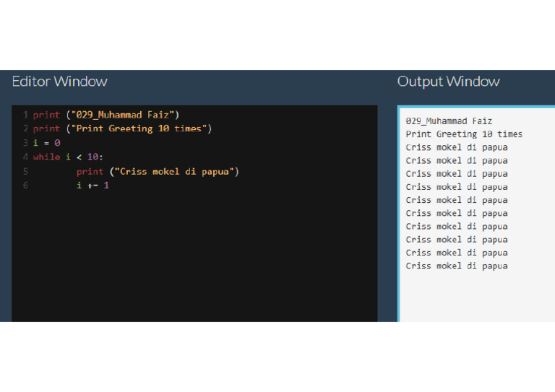The width and height of the screenshot is (555, 392).
Task: Click line number 5 in editor gutter
Action: pyautogui.click(x=25, y=172)
